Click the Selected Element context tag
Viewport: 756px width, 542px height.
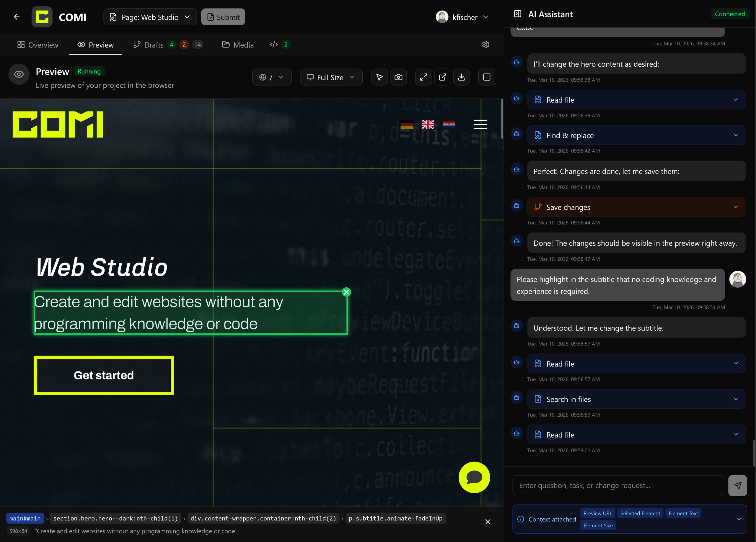point(640,513)
